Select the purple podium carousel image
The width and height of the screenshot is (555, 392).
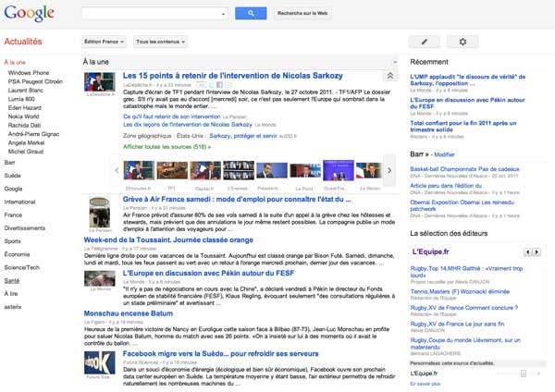pyautogui.click(x=339, y=170)
